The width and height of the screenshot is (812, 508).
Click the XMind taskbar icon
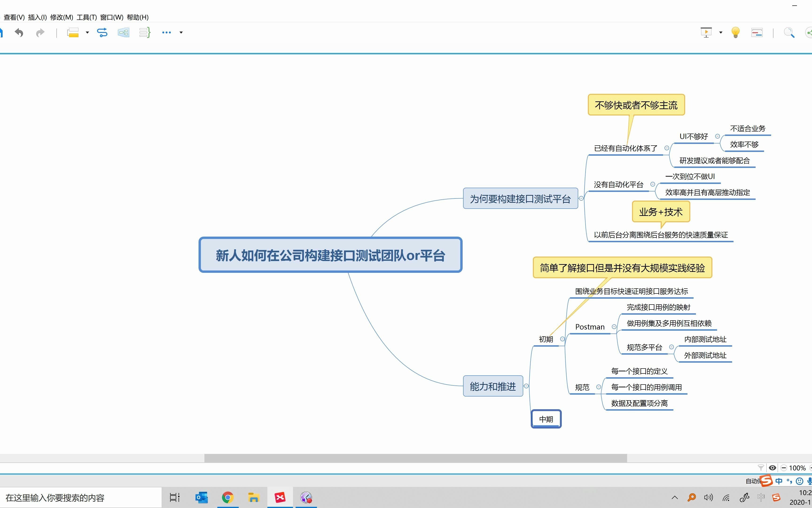(x=280, y=497)
